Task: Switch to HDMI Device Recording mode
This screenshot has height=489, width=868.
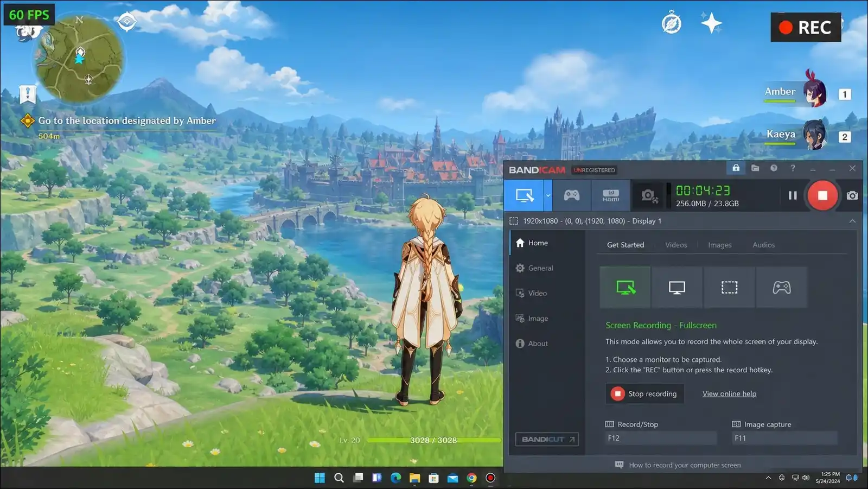Action: click(x=610, y=195)
